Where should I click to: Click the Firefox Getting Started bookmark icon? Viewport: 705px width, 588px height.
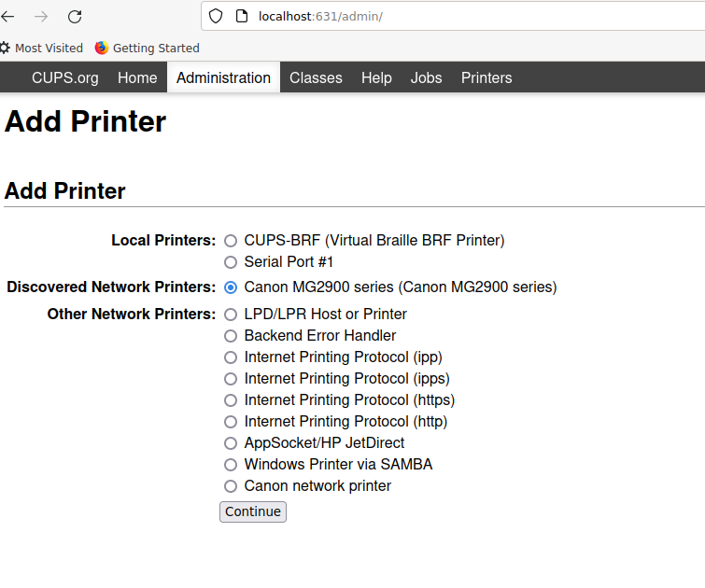pyautogui.click(x=102, y=48)
